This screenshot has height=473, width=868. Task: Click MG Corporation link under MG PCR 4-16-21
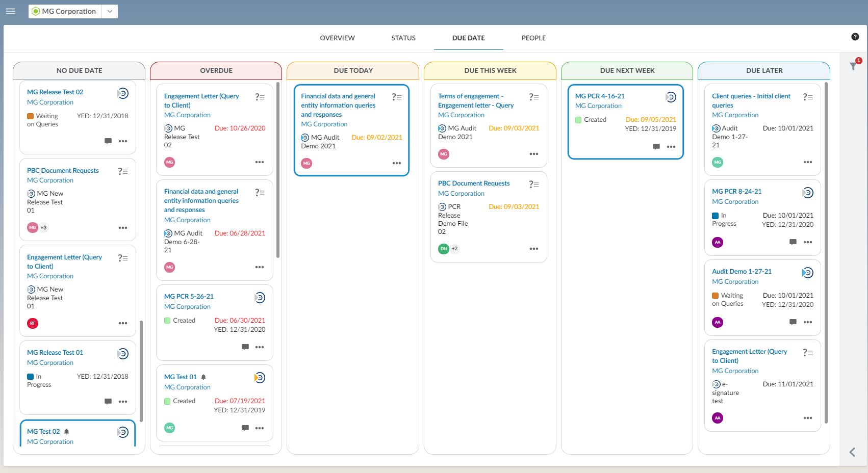point(598,106)
